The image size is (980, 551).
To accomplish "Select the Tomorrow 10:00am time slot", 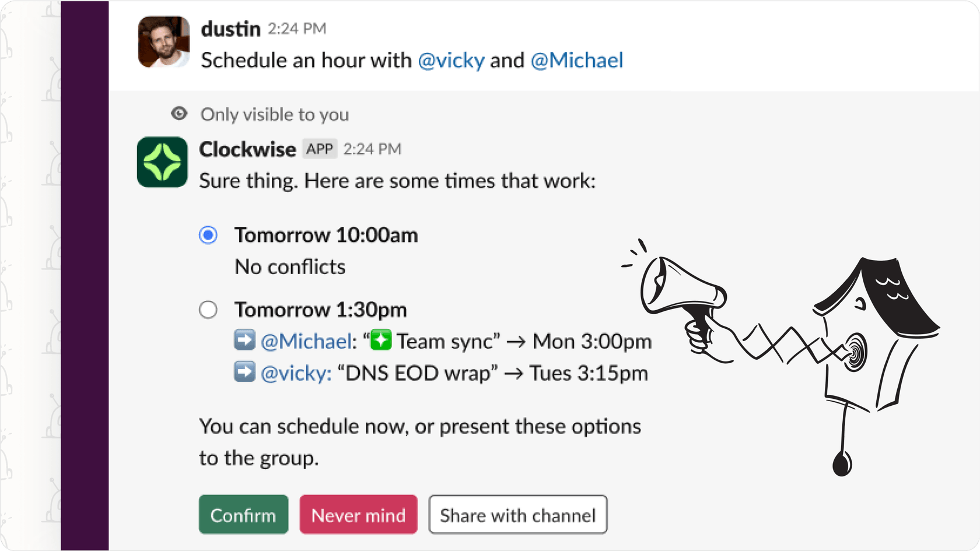I will 208,235.
